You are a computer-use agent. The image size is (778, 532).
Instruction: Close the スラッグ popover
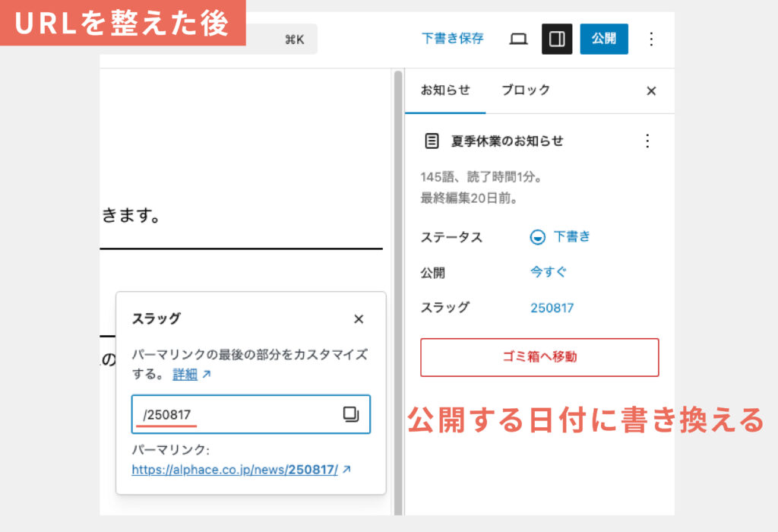[x=359, y=319]
